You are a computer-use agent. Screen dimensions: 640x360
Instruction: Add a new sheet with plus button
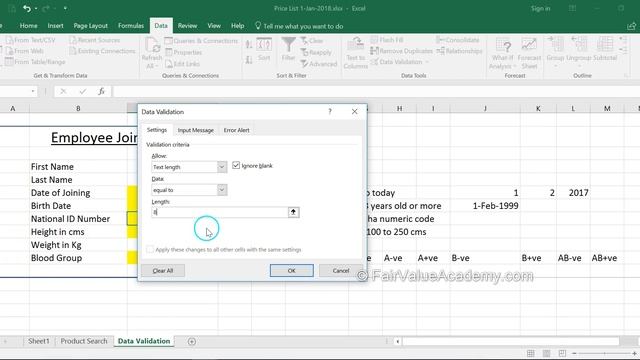[x=191, y=341]
